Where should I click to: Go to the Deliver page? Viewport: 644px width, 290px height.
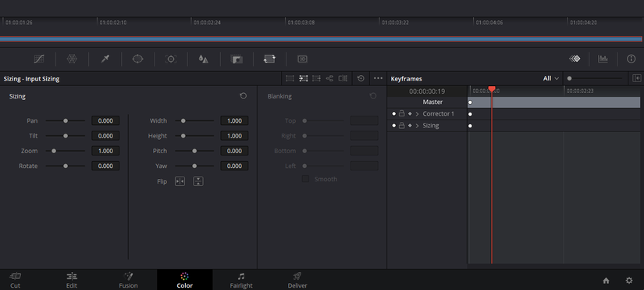pos(297,280)
